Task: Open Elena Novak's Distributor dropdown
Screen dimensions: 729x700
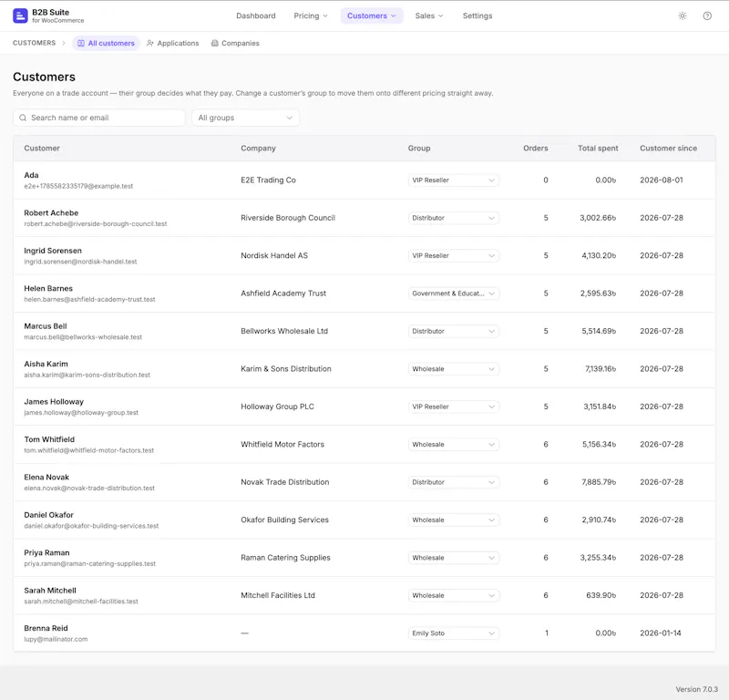Action: 454,482
